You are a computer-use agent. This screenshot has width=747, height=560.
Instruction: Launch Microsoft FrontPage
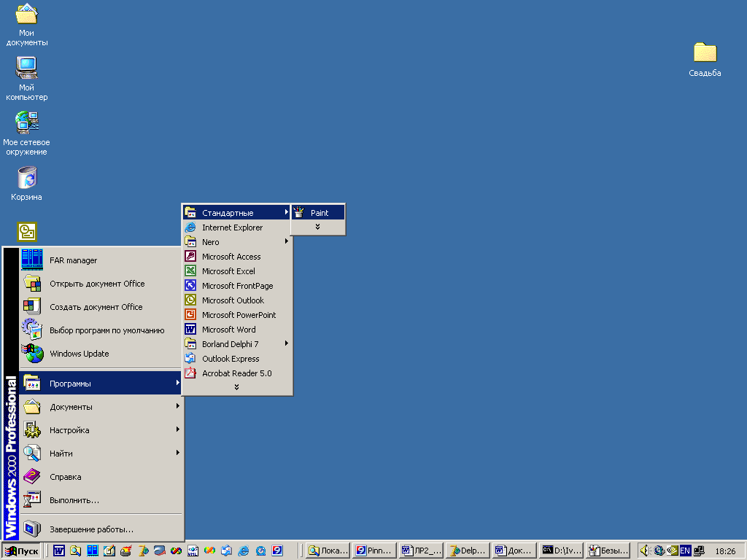(x=237, y=286)
